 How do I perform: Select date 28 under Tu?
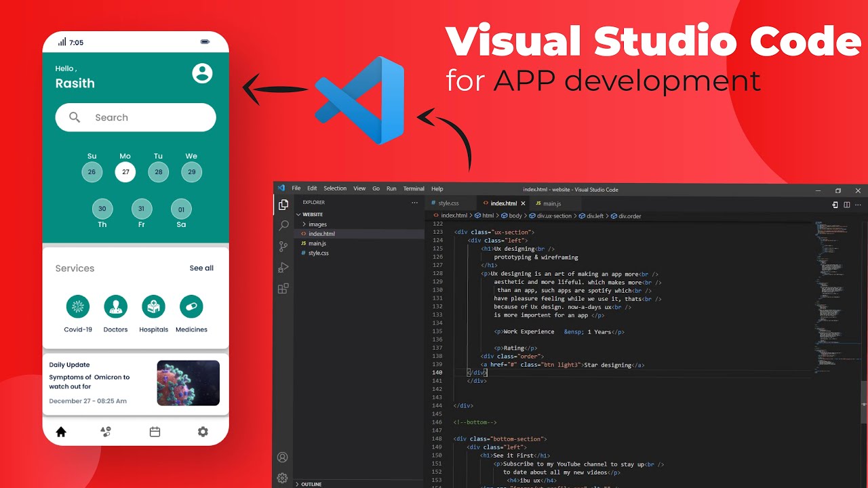point(158,172)
